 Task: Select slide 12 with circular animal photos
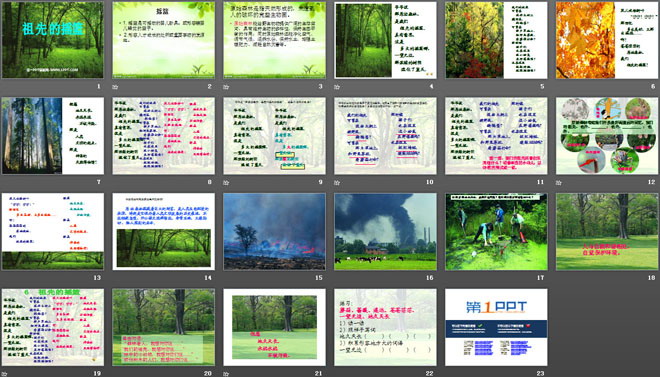click(x=607, y=135)
